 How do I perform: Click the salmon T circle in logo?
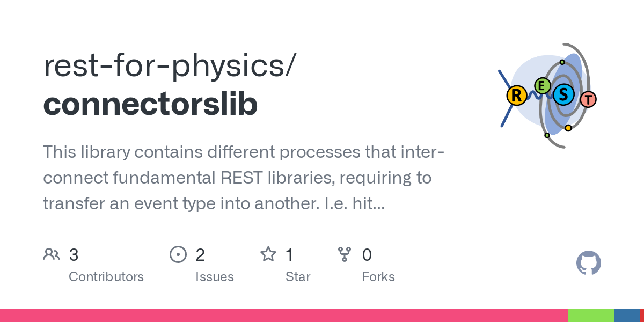588,99
